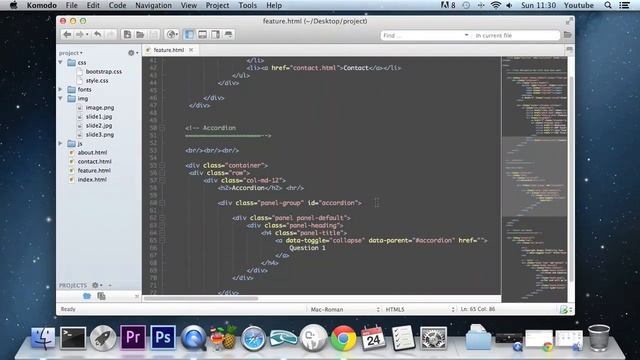This screenshot has height=360, width=640.
Task: Toggle the right side pane visibility
Action: (x=215, y=35)
